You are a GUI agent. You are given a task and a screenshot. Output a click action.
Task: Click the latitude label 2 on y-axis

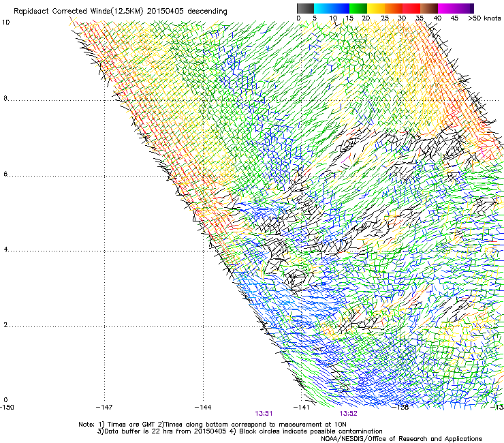(x=5, y=325)
